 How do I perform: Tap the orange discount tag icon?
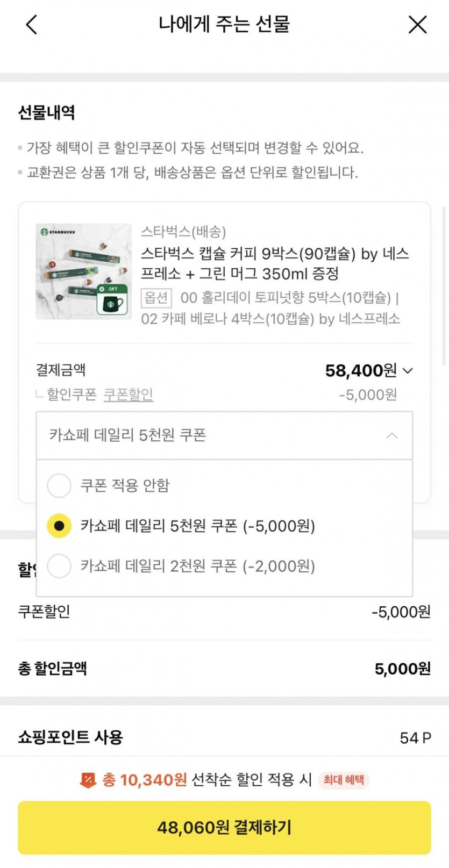pos(88,780)
